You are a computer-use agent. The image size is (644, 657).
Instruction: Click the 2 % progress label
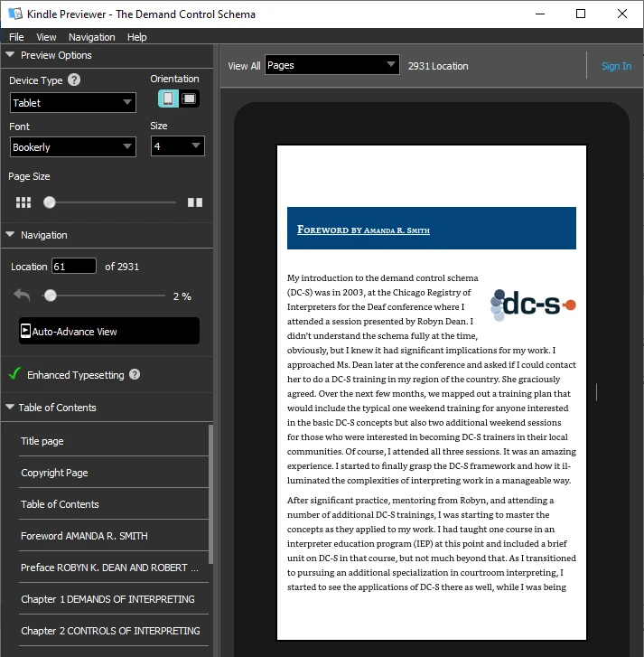182,296
